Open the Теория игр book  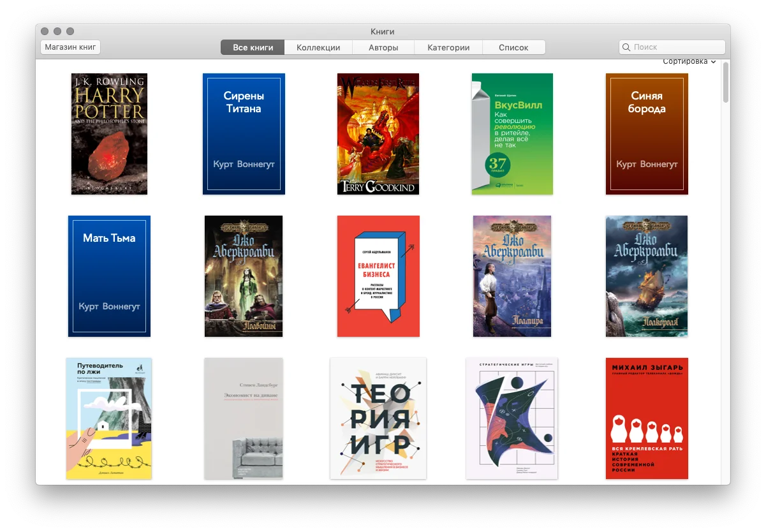[378, 418]
